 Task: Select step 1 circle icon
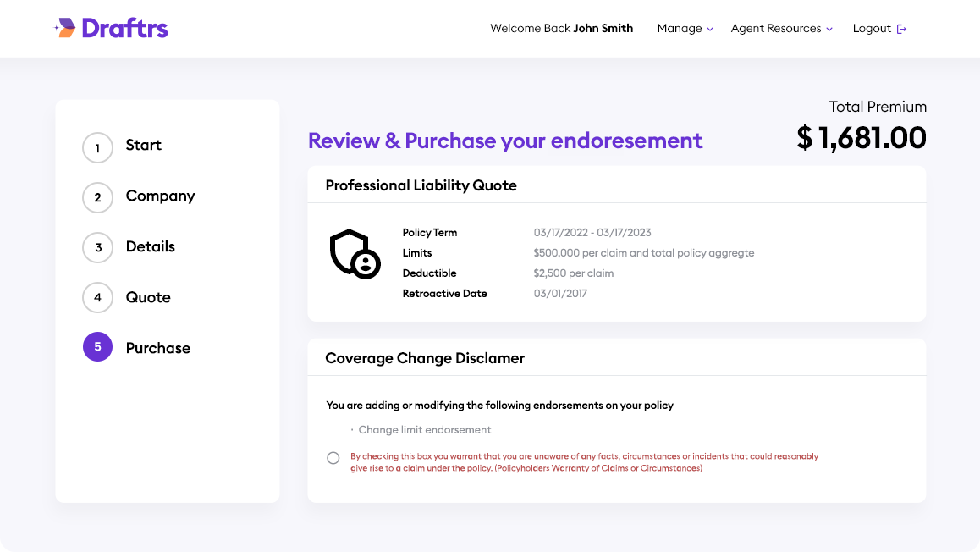tap(97, 148)
